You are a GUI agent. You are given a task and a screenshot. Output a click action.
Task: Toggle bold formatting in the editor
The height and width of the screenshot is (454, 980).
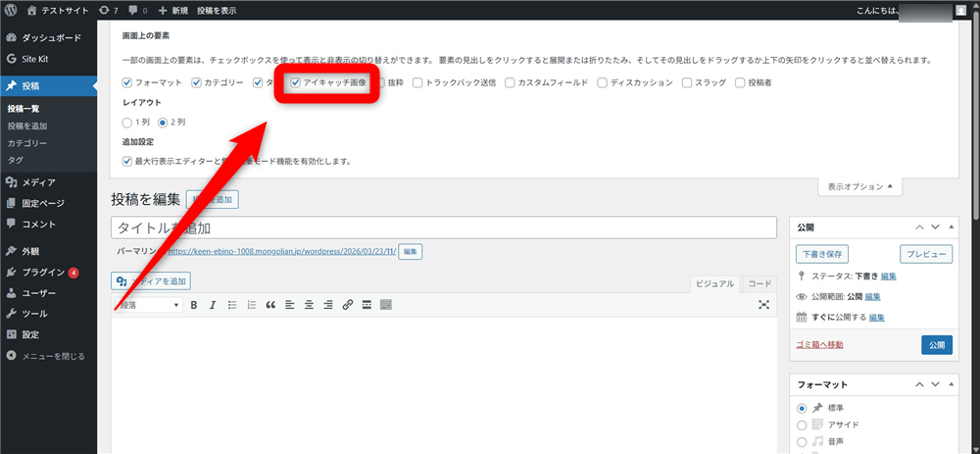pyautogui.click(x=194, y=305)
